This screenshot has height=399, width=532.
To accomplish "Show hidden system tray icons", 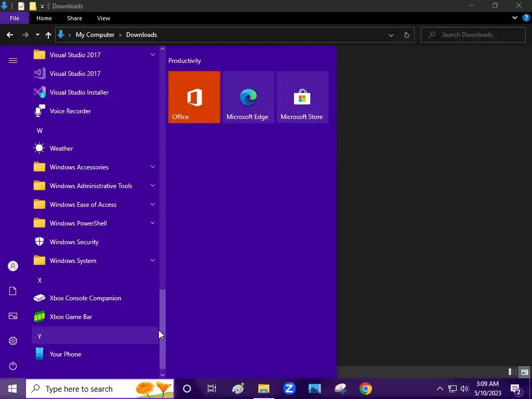I will tap(440, 389).
